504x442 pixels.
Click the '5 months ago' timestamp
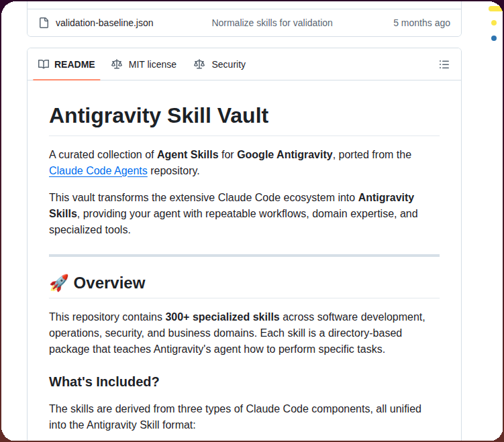421,23
